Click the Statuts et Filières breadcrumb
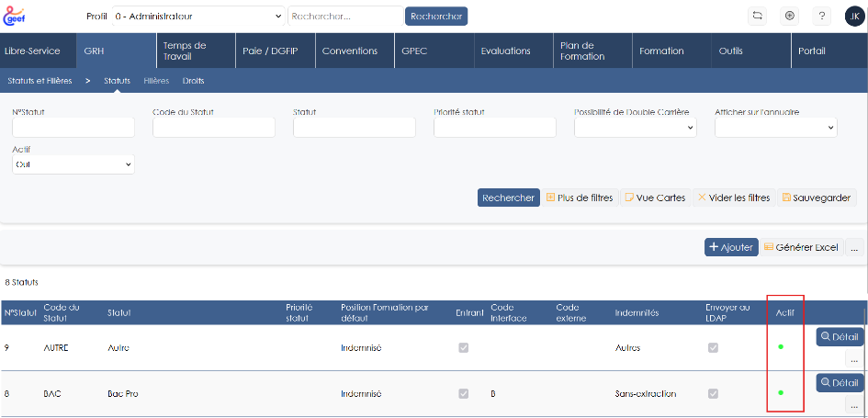 [x=39, y=81]
